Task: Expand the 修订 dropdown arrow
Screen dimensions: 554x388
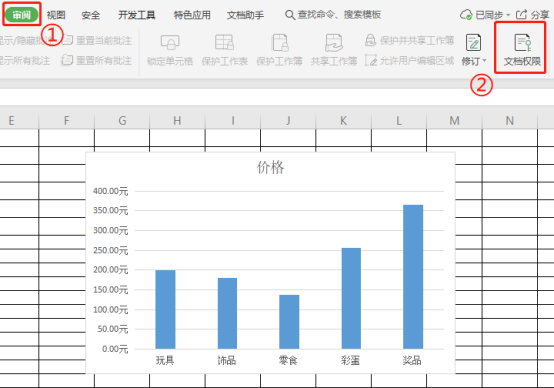Action: pos(484,61)
